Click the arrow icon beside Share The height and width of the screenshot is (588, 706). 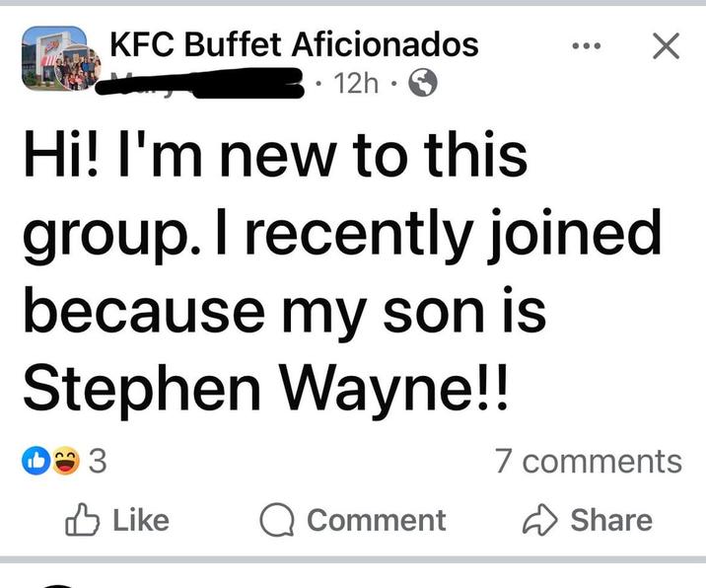pos(537,520)
